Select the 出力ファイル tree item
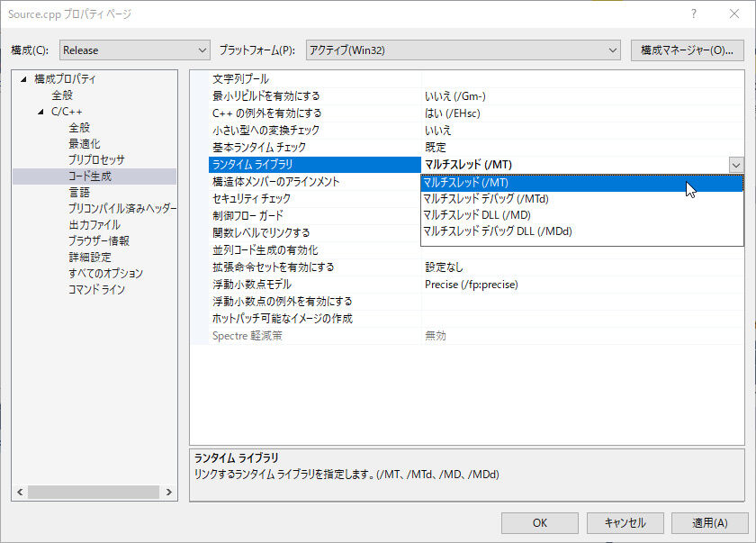The height and width of the screenshot is (543, 756). [x=94, y=224]
